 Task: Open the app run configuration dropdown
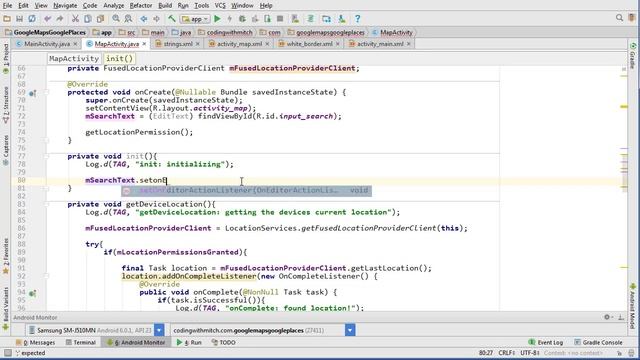coord(195,19)
